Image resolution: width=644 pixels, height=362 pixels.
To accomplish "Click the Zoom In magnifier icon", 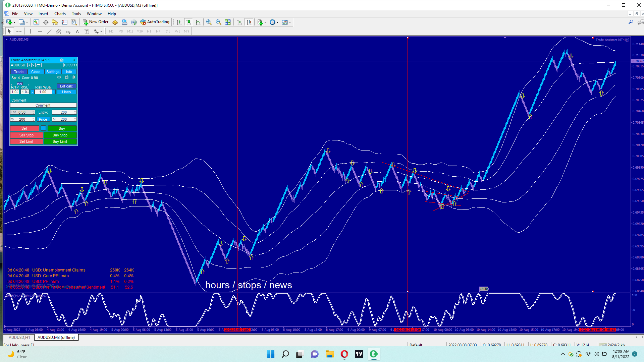I will click(209, 22).
